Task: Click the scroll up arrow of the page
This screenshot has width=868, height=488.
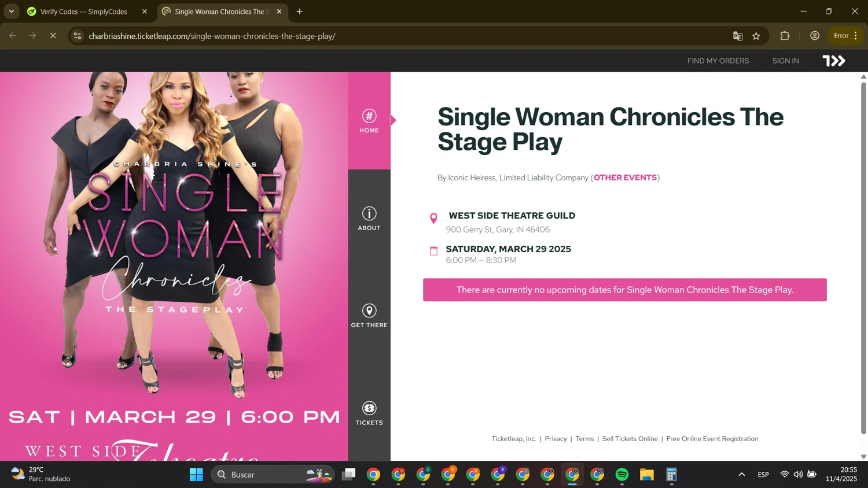Action: click(863, 76)
